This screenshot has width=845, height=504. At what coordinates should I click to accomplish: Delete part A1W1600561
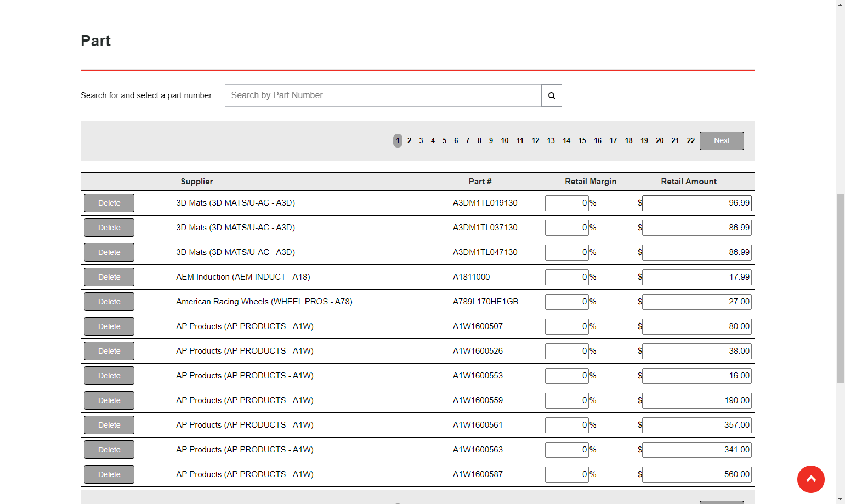pos(109,425)
